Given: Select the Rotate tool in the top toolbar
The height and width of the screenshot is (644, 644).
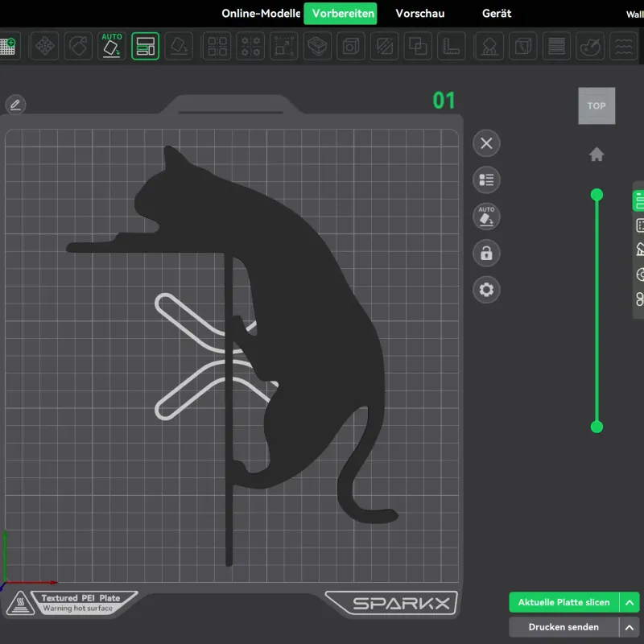Looking at the screenshot, I should (78, 46).
